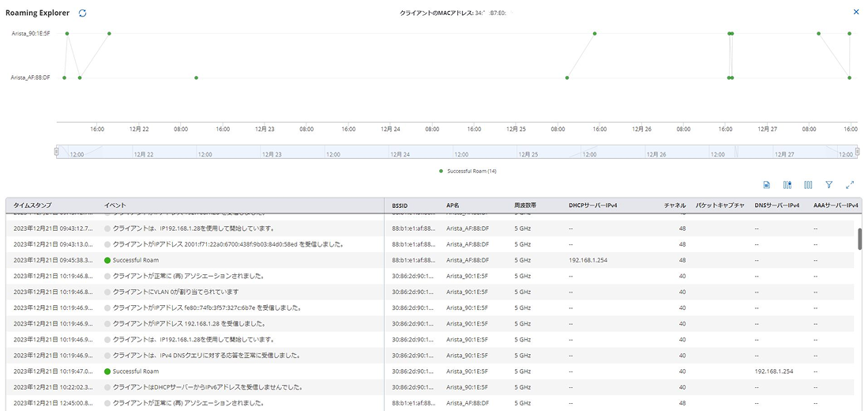The image size is (868, 411).
Task: Click gray icon of the DHCPサーバー IPv6 failure event
Action: pos(107,386)
